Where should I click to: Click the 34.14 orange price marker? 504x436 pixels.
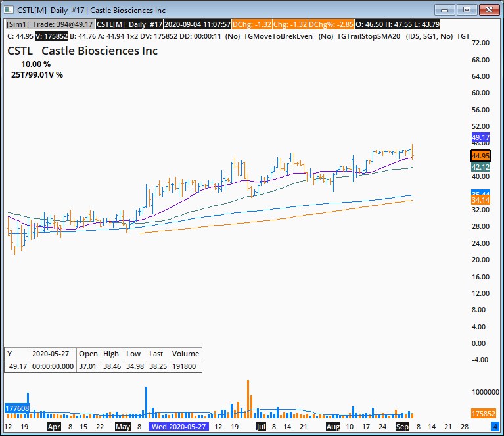tap(480, 200)
